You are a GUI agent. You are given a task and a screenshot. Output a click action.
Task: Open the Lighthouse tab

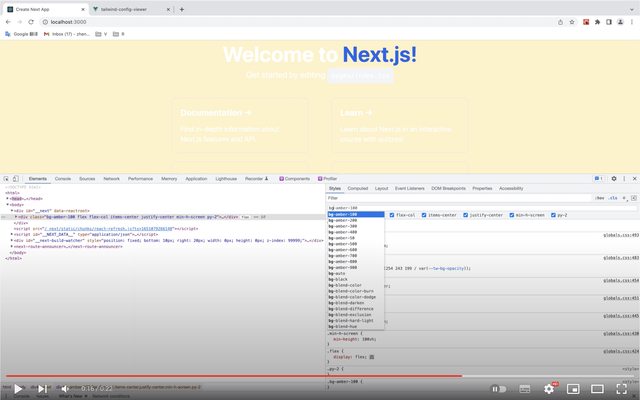tap(226, 179)
